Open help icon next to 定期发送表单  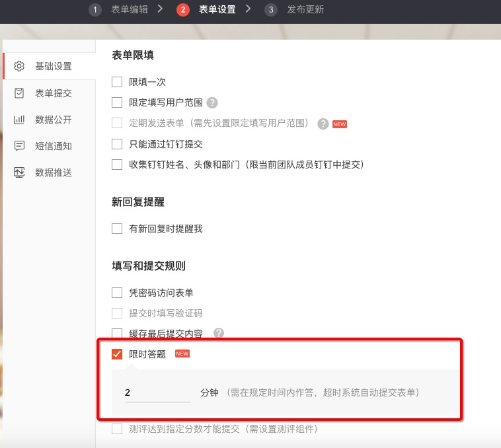pyautogui.click(x=323, y=124)
